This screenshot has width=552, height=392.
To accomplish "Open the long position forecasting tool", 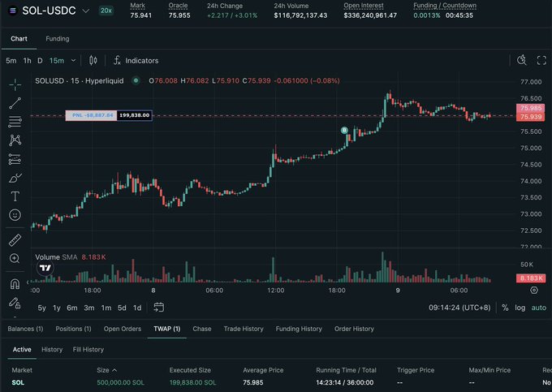I will click(x=15, y=159).
